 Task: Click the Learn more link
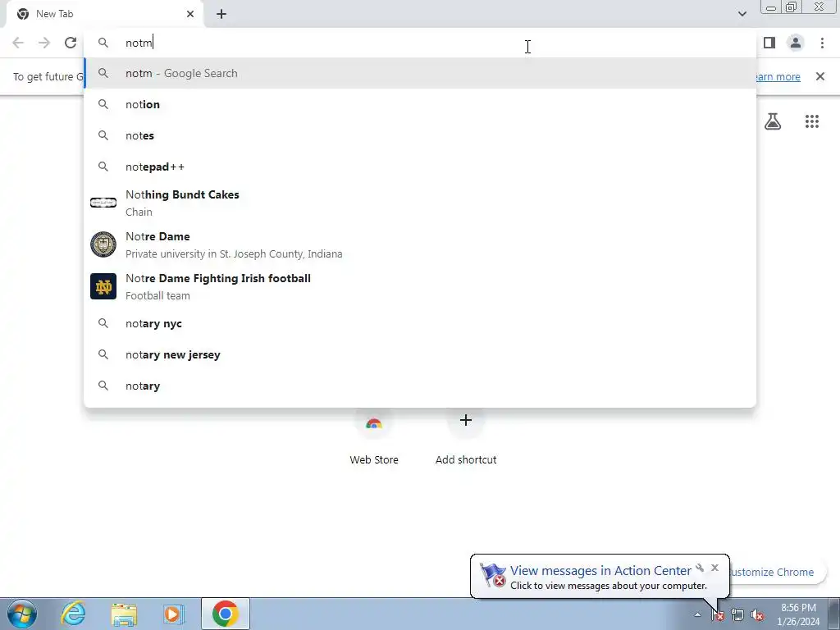tap(777, 76)
